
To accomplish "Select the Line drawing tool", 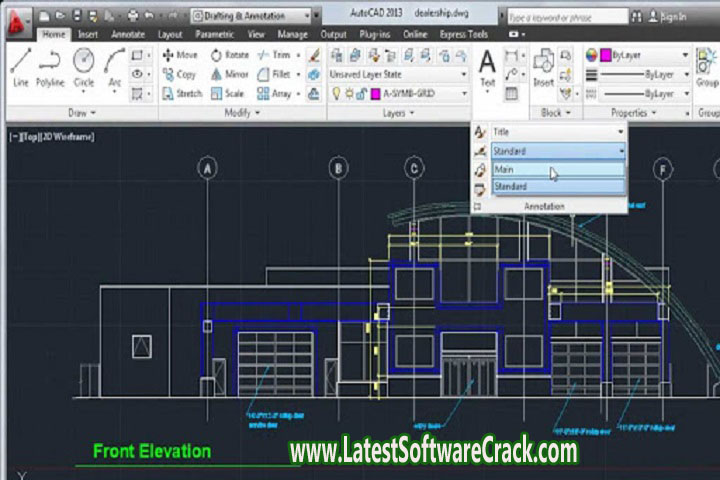I will pos(21,68).
